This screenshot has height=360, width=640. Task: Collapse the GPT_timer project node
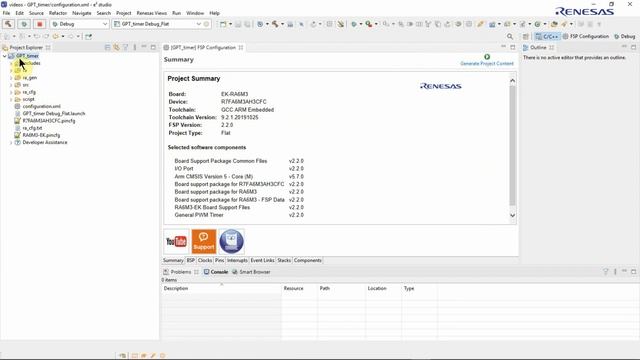(4, 56)
